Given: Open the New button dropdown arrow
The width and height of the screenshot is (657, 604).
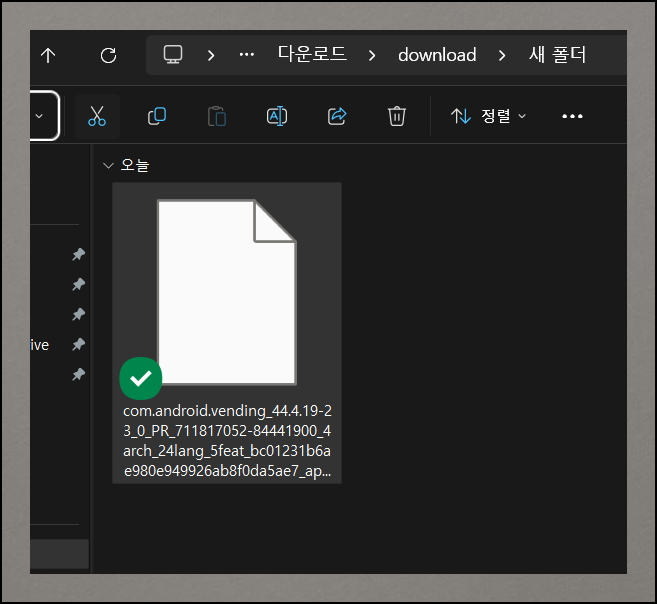Looking at the screenshot, I should click(x=39, y=116).
